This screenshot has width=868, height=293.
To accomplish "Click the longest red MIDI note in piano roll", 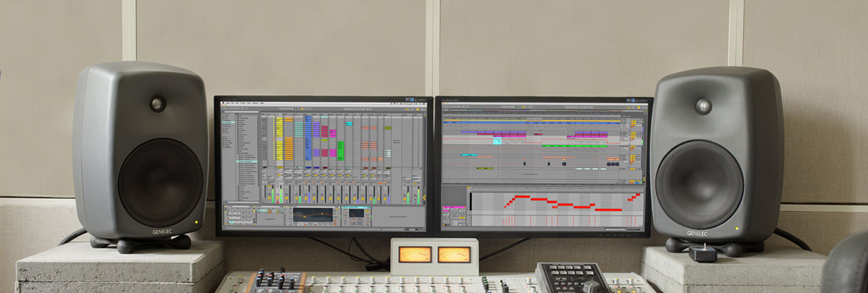I will tap(608, 209).
